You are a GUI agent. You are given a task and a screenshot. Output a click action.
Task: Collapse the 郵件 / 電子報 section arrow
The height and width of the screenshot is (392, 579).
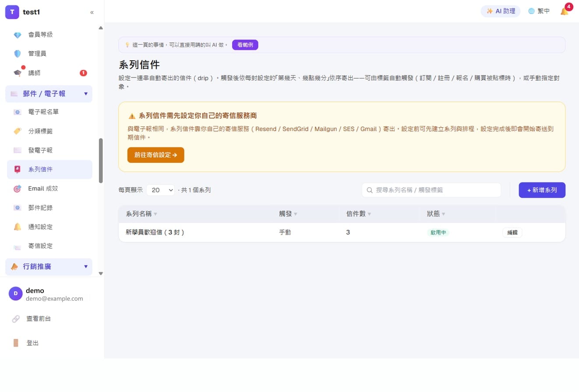pyautogui.click(x=85, y=94)
